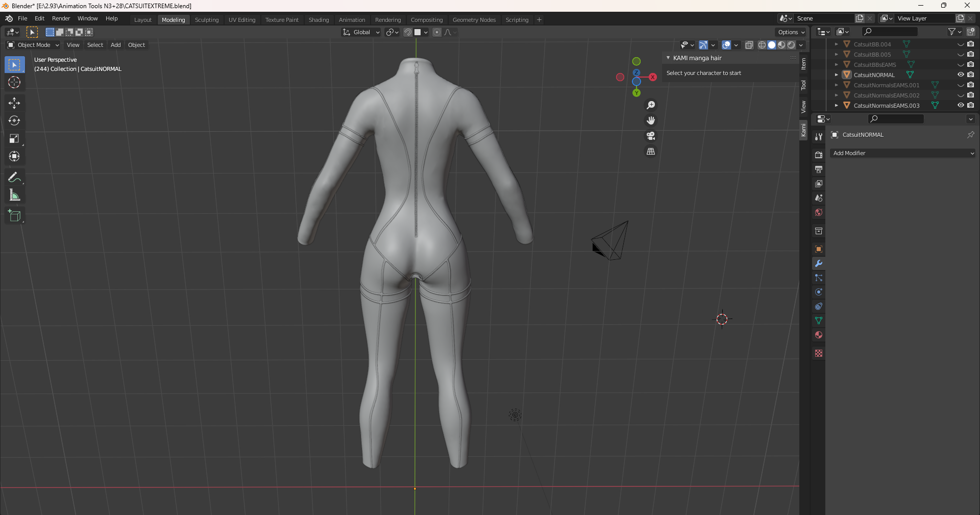Image resolution: width=980 pixels, height=515 pixels.
Task: Click the pan view hand icon
Action: pyautogui.click(x=651, y=120)
